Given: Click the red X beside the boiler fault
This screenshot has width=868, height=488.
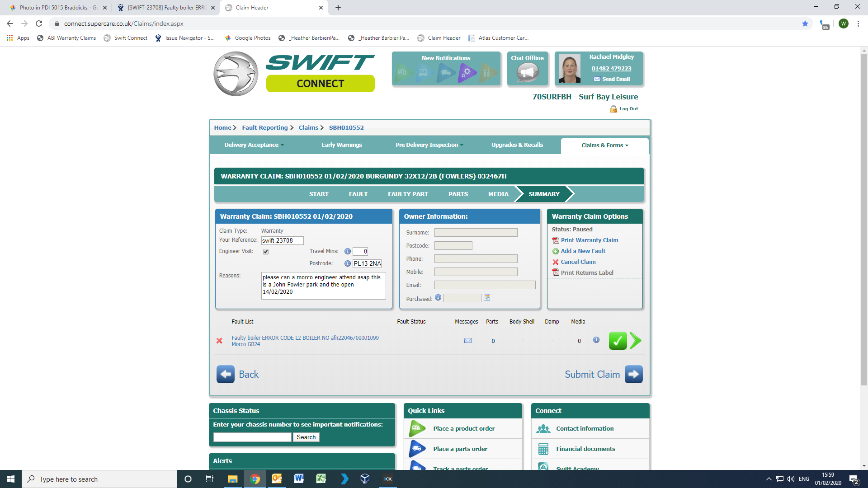Looking at the screenshot, I should pos(219,341).
